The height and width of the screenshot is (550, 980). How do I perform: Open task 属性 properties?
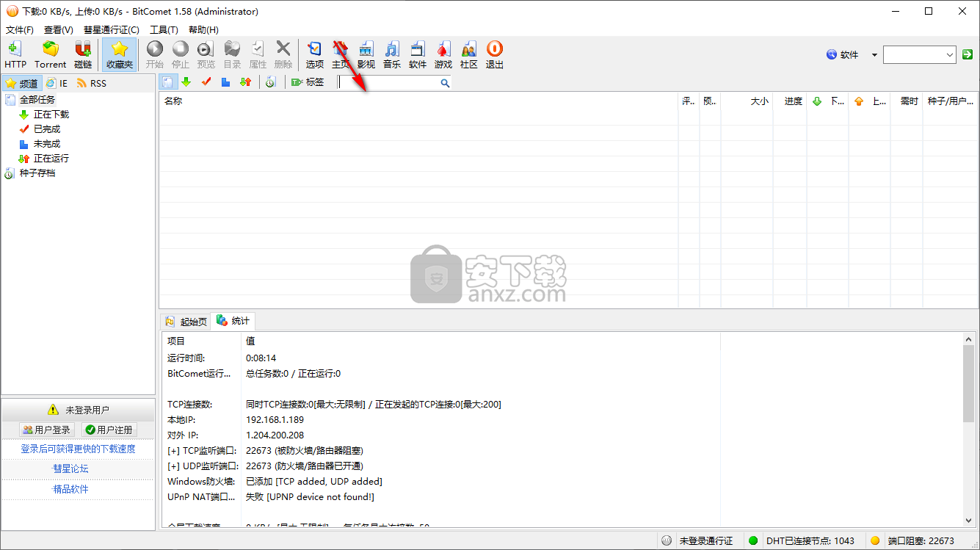(258, 55)
